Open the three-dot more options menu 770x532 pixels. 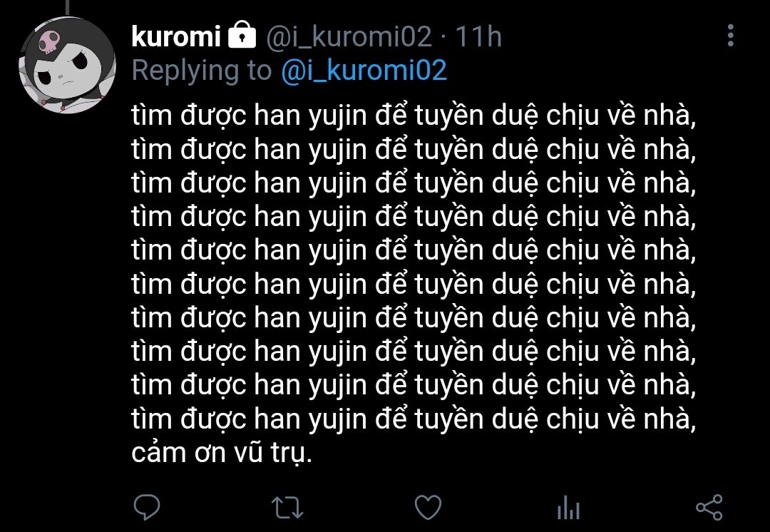[731, 36]
